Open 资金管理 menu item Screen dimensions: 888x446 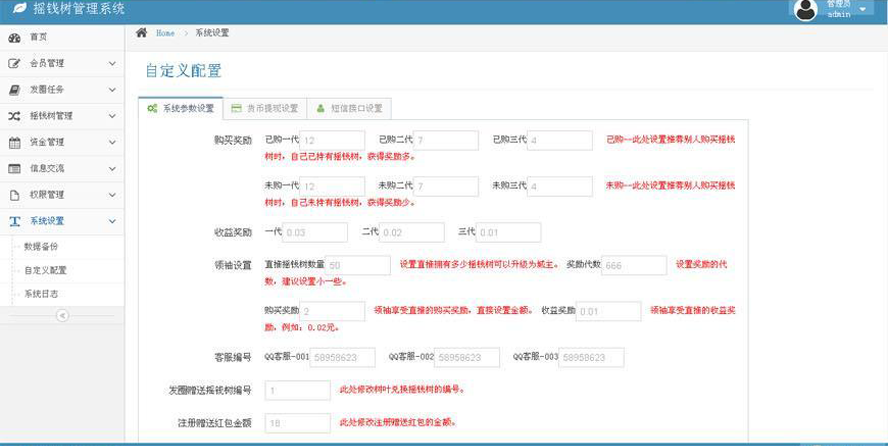[62, 143]
